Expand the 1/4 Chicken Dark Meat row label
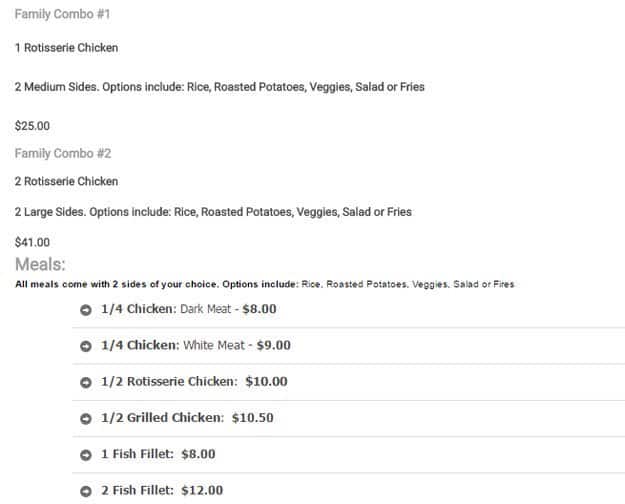Screen dimensions: 625x504 189,309
